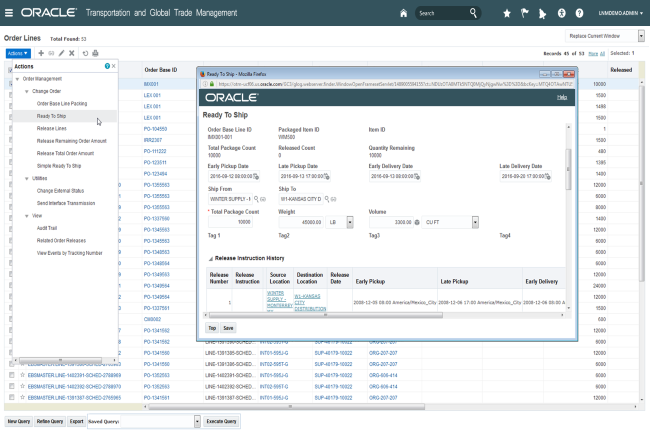Click the magnifier icon in the header search

(473, 13)
